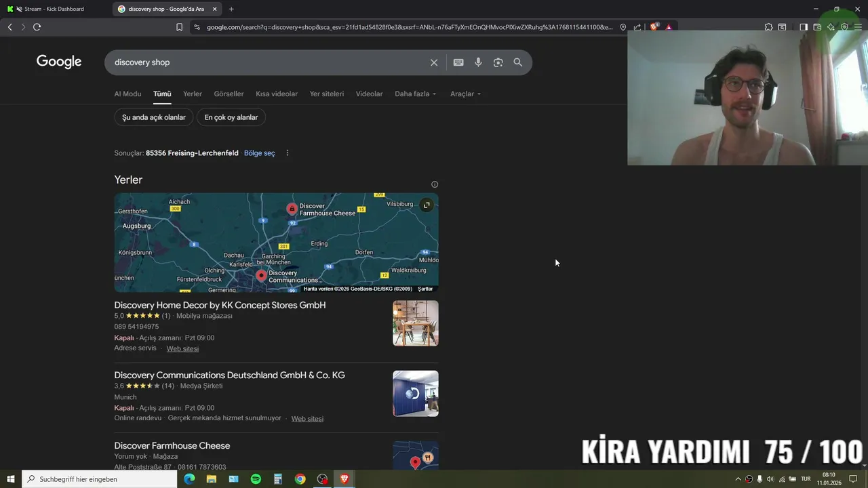Click the Discovery Home Decor photo thumbnail
This screenshot has width=868, height=488.
[x=416, y=323]
